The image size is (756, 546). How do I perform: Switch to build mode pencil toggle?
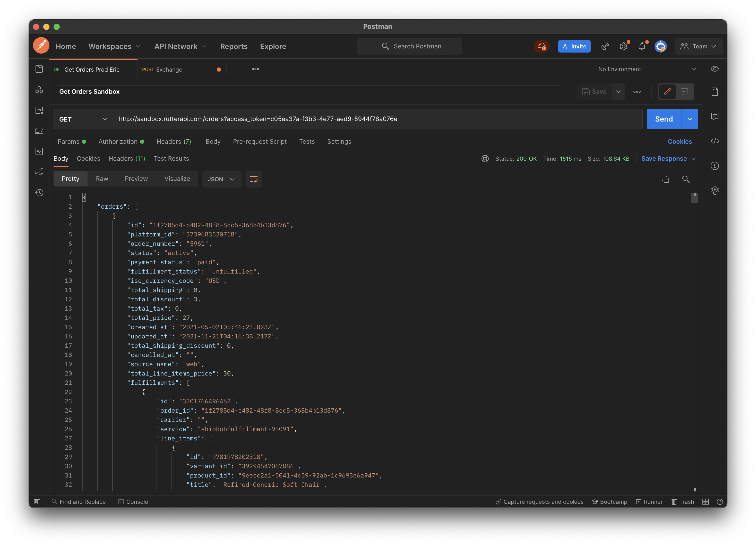667,92
